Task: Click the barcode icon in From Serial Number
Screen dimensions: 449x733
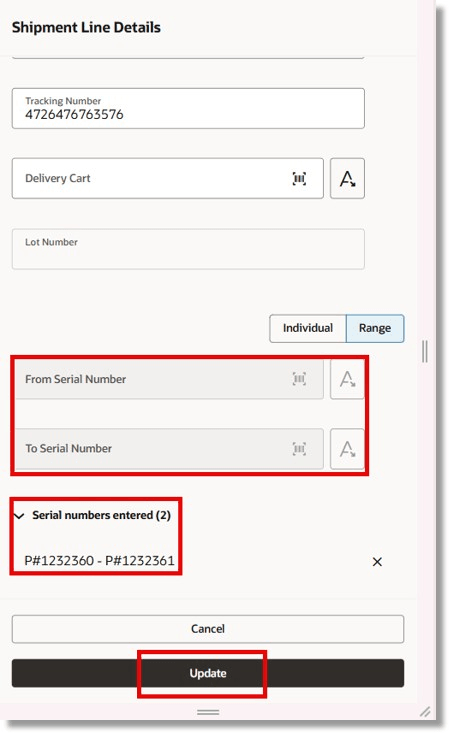Action: [299, 379]
